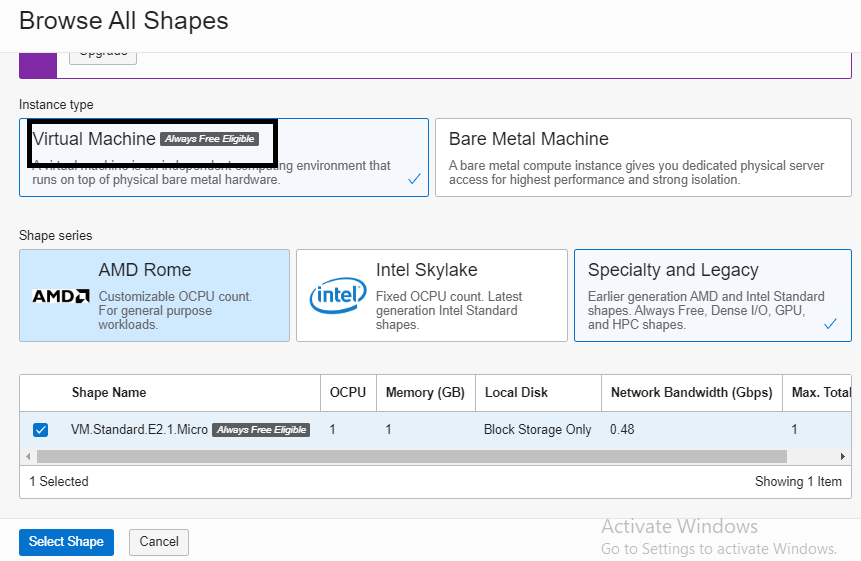The image size is (861, 561).
Task: Switch to the Intel Skylake shape series
Action: [x=432, y=295]
